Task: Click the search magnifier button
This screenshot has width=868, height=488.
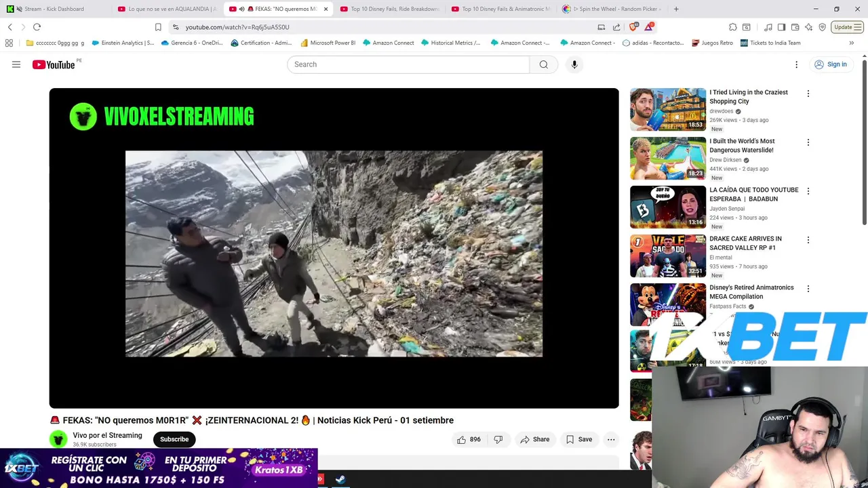Action: (544, 64)
